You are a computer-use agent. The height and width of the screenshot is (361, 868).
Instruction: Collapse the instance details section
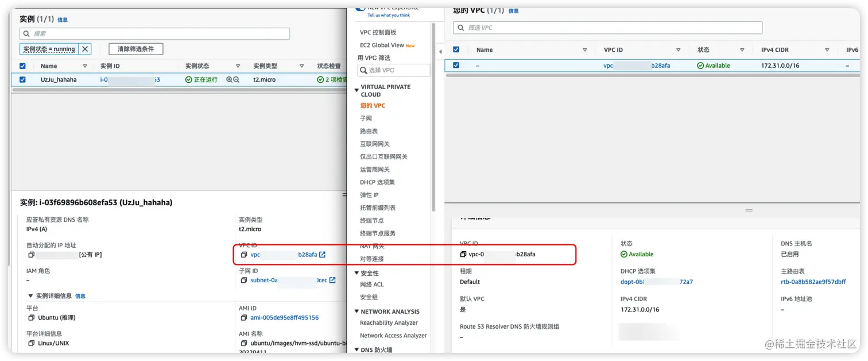[x=30, y=296]
